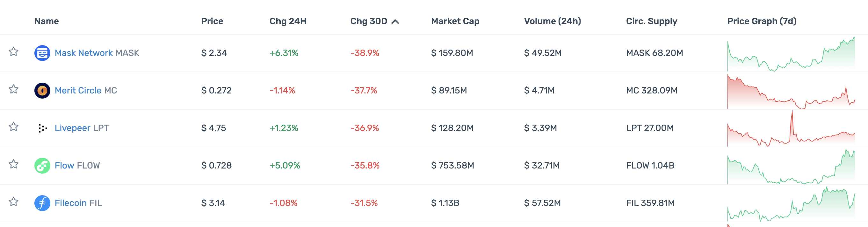Sort by Circ. Supply column header

[651, 21]
